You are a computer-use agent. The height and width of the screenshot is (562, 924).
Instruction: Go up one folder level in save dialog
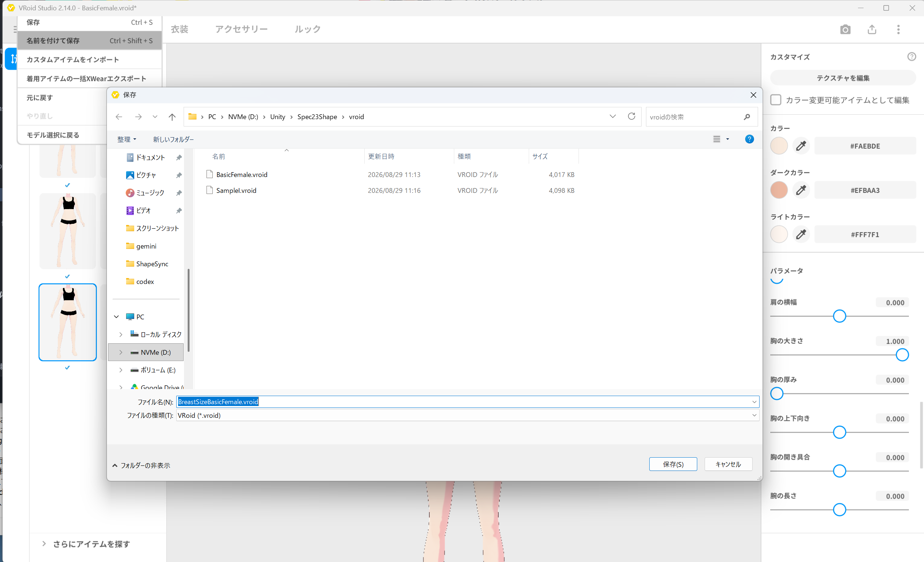172,117
